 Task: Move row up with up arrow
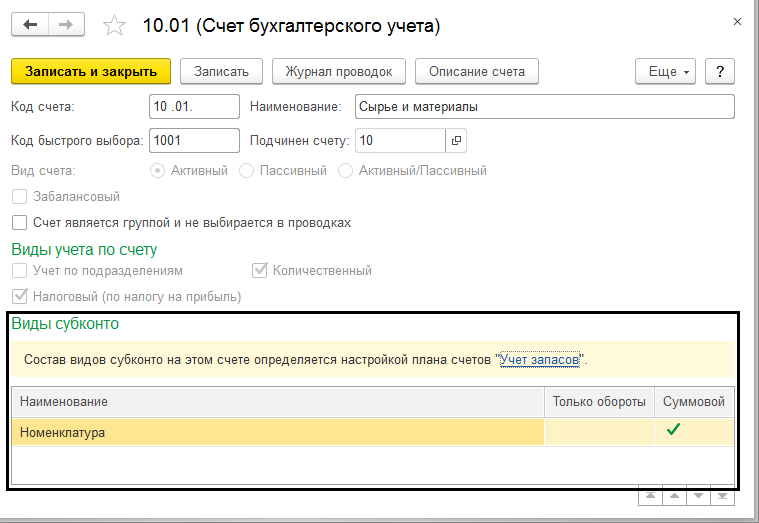[x=674, y=495]
